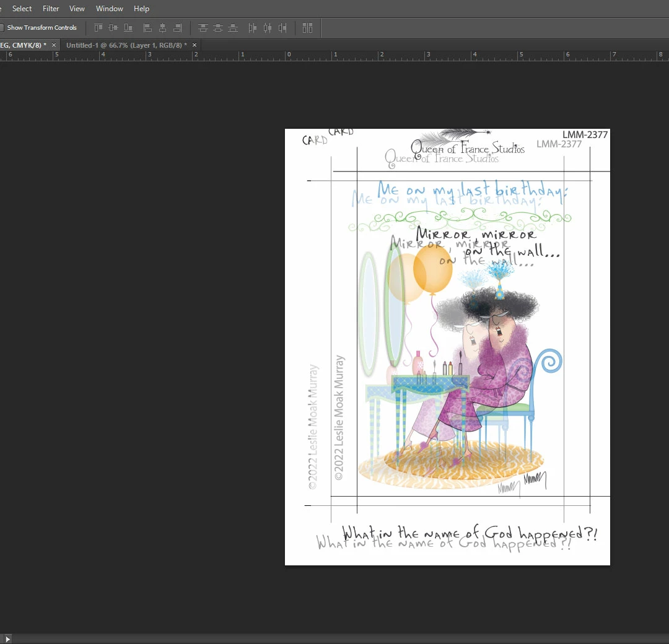Click Distribute Top Edges icon

(203, 28)
